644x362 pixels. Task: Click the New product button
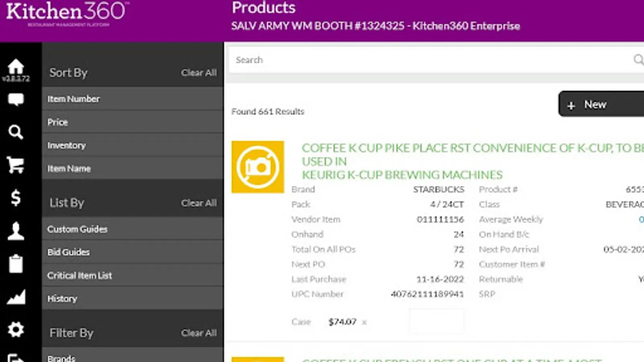(601, 104)
